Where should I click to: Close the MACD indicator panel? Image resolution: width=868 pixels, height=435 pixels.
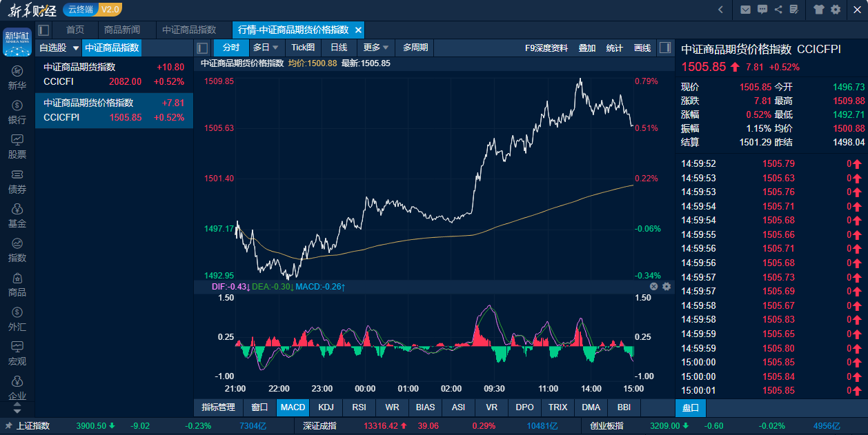click(653, 286)
